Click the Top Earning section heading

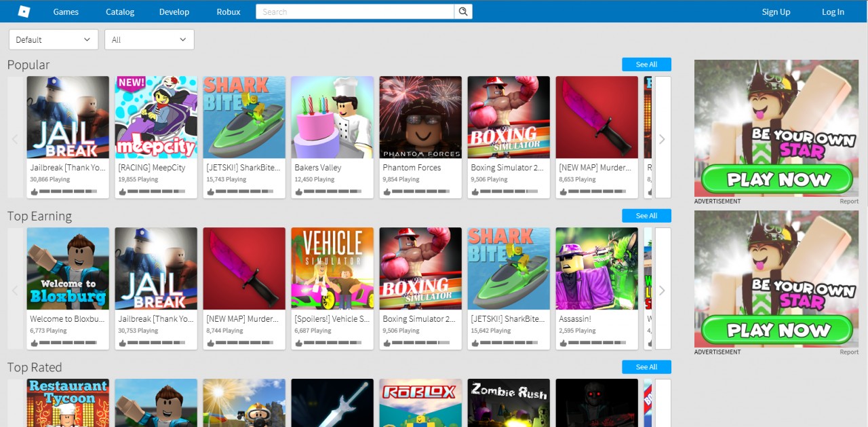tap(39, 217)
